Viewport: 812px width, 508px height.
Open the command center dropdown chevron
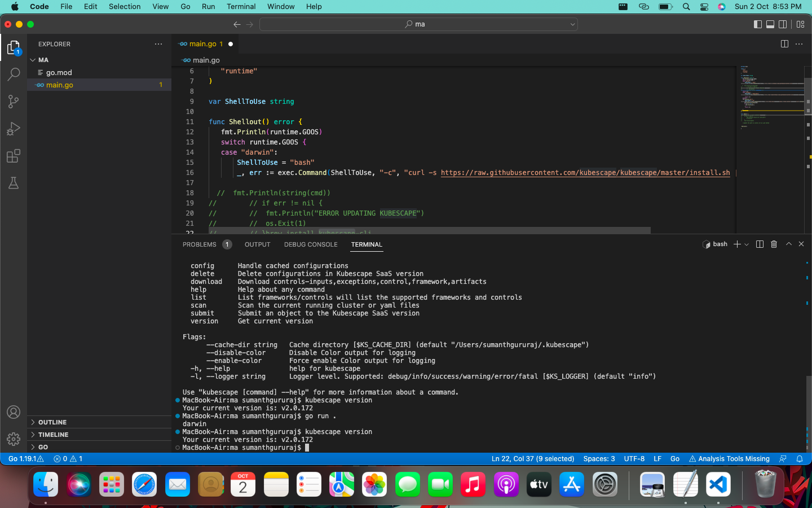572,24
